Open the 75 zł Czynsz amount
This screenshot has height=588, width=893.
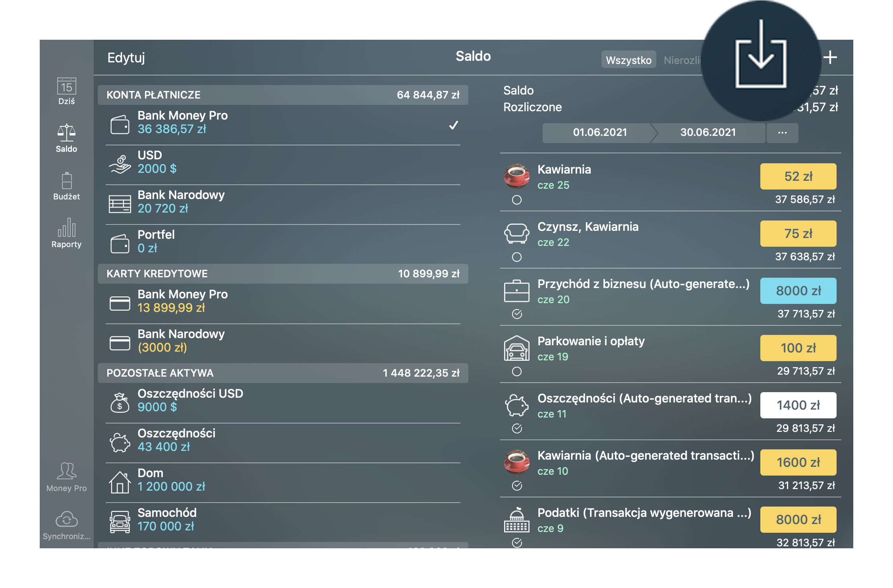coord(798,234)
